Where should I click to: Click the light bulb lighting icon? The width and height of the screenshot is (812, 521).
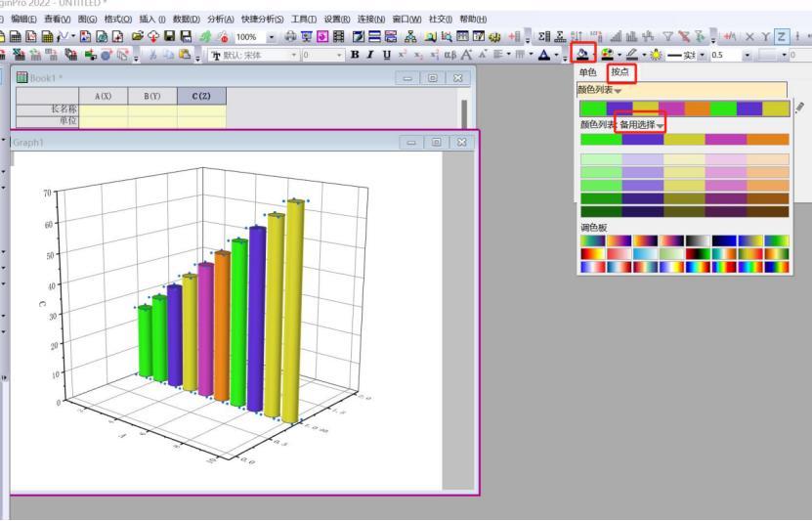pyautogui.click(x=656, y=55)
